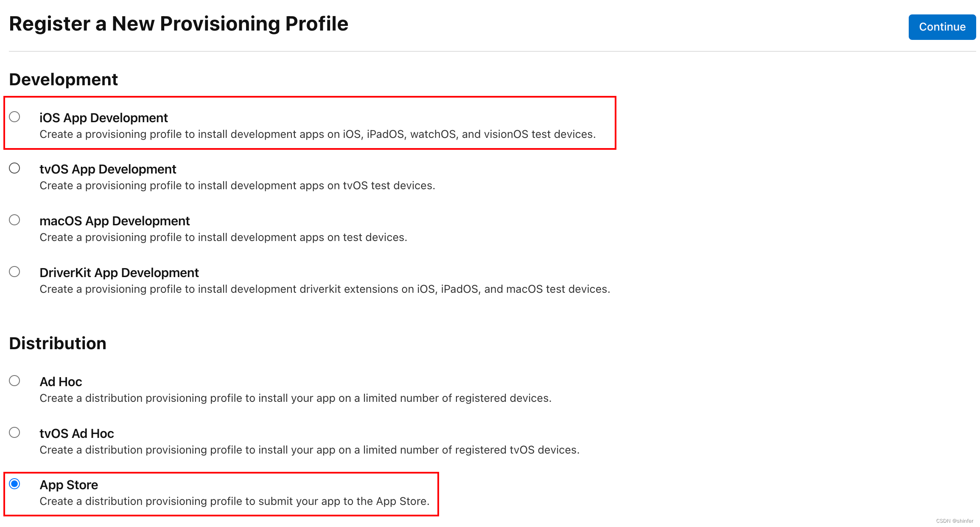Viewport: 980px width, 527px height.
Task: Select the DriverKit App Development option
Action: pyautogui.click(x=15, y=272)
